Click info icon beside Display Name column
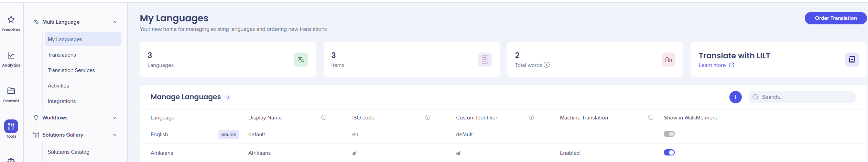Screen dimensions: 868x162 pos(324,117)
